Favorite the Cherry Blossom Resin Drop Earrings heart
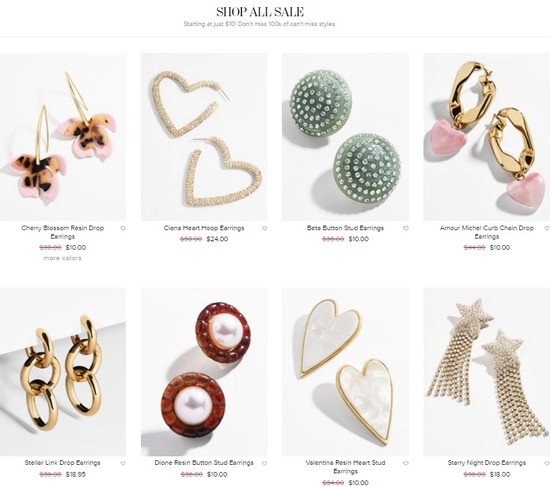This screenshot has height=487, width=550. [x=123, y=228]
